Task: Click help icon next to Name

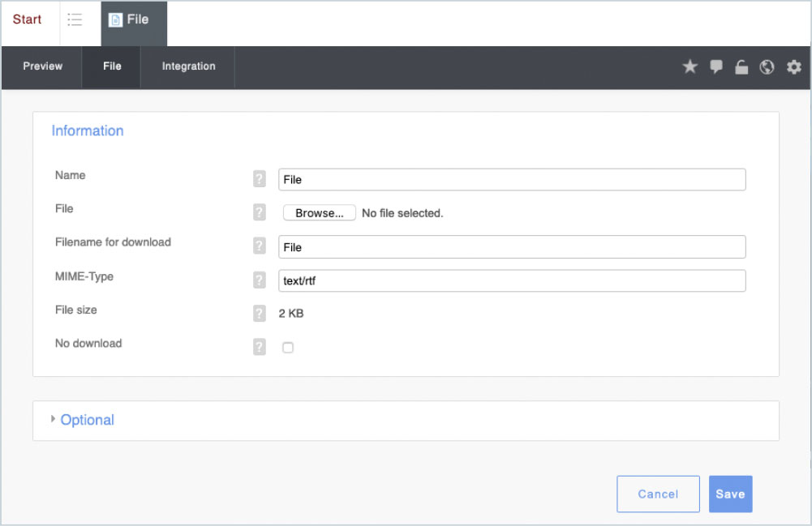Action: coord(260,179)
